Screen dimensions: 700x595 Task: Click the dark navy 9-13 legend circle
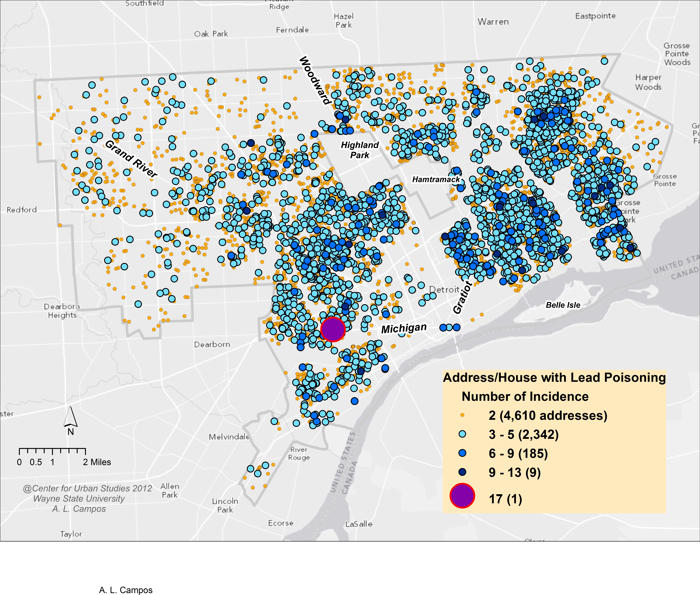click(x=462, y=472)
